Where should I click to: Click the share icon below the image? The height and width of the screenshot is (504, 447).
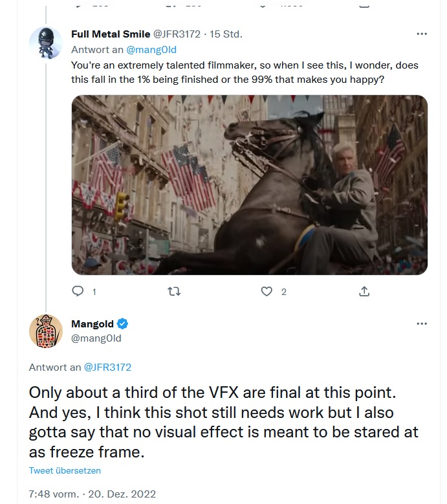(x=364, y=292)
